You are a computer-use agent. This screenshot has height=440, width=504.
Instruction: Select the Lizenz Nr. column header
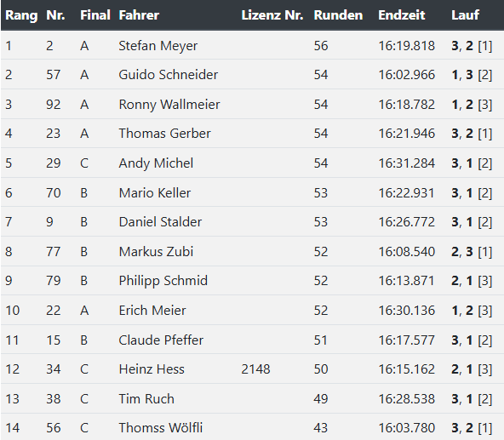(x=272, y=15)
